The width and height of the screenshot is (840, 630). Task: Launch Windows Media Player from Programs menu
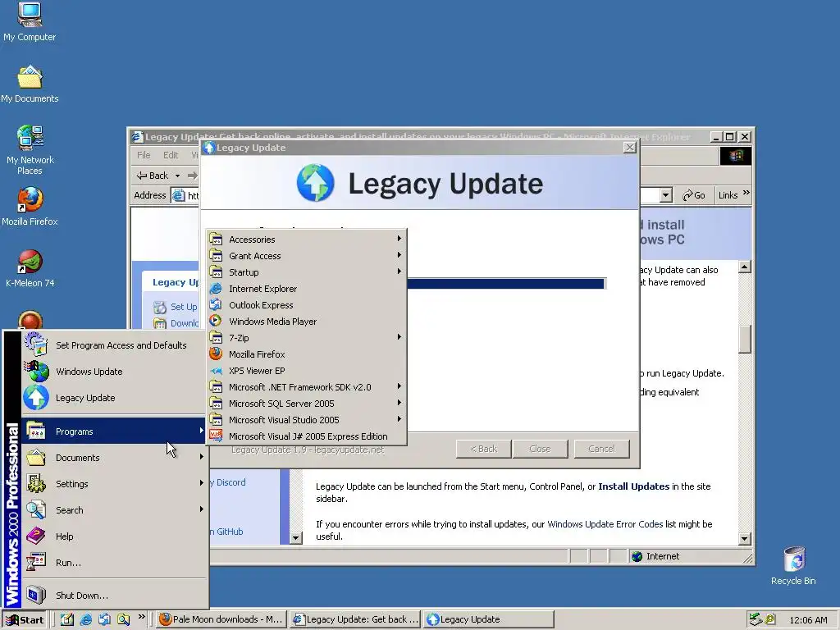(307, 322)
